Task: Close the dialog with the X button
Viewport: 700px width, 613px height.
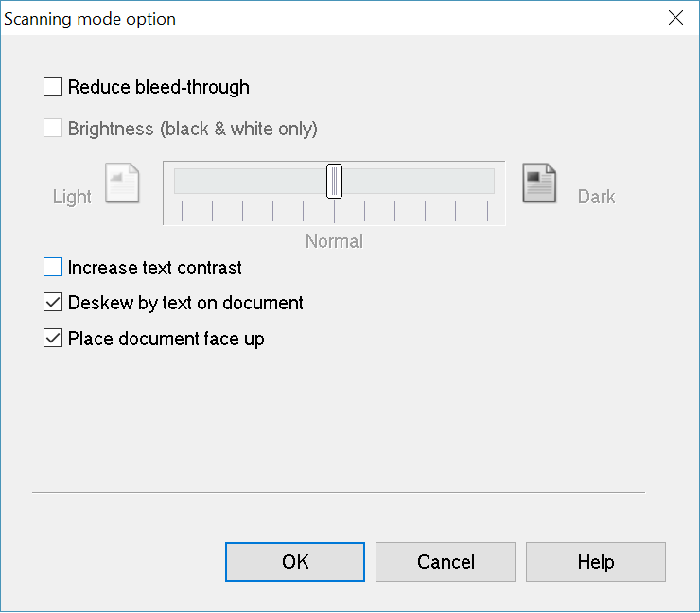Action: 675,18
